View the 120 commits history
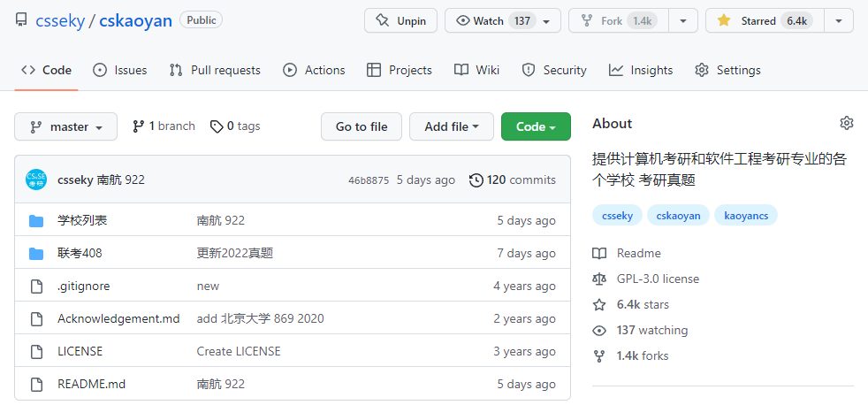 point(512,180)
